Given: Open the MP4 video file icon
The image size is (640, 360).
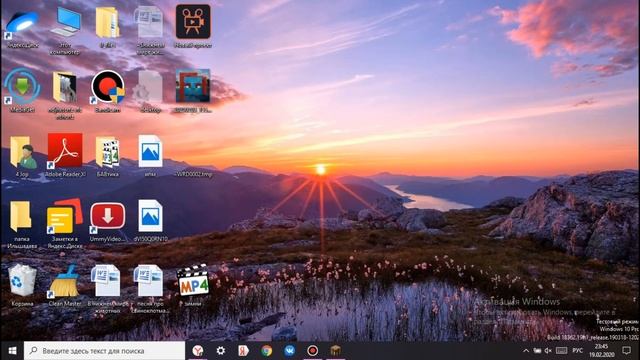Looking at the screenshot, I should [x=193, y=281].
